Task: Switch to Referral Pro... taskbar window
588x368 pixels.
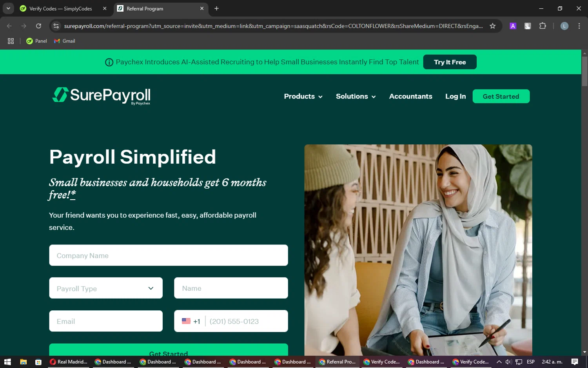Action: coord(338,362)
